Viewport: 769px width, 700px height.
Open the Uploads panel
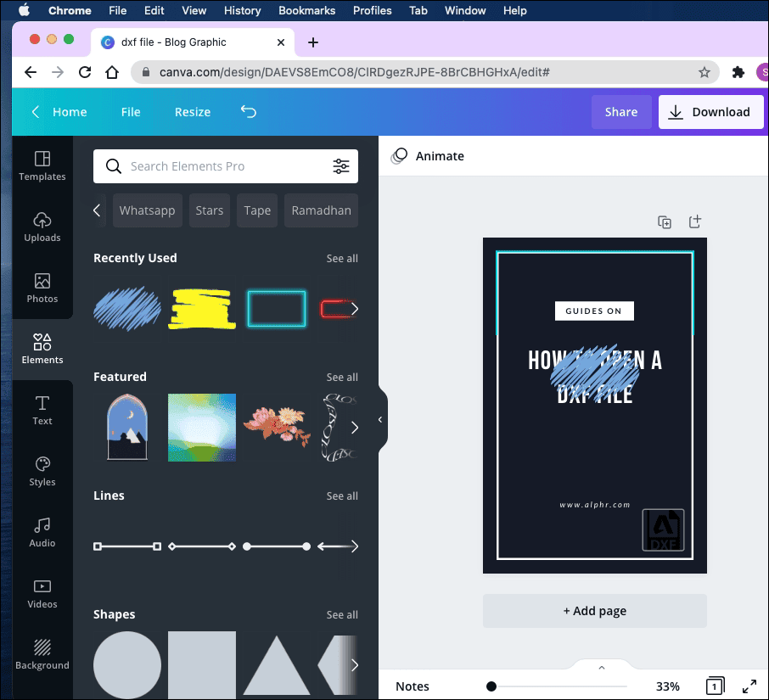click(42, 227)
